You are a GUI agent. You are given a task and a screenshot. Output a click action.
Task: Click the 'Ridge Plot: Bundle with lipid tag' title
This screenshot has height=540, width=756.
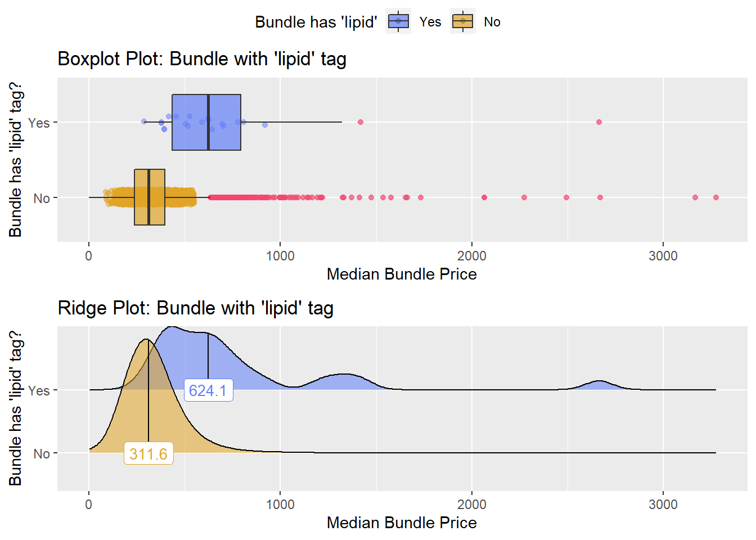(196, 308)
